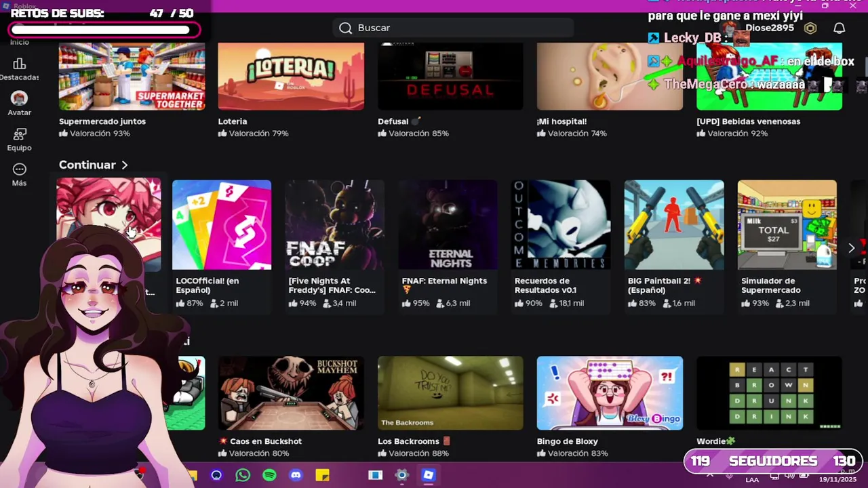Open the notifications bell

840,28
